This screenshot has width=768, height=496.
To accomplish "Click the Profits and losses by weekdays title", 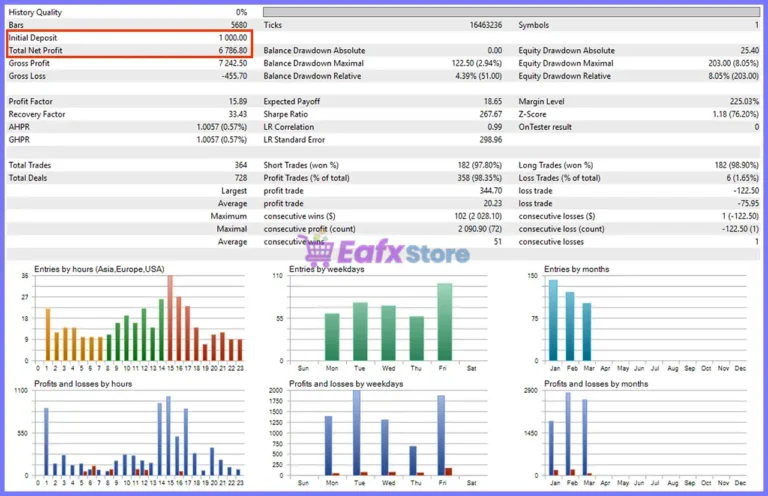I will (x=346, y=384).
